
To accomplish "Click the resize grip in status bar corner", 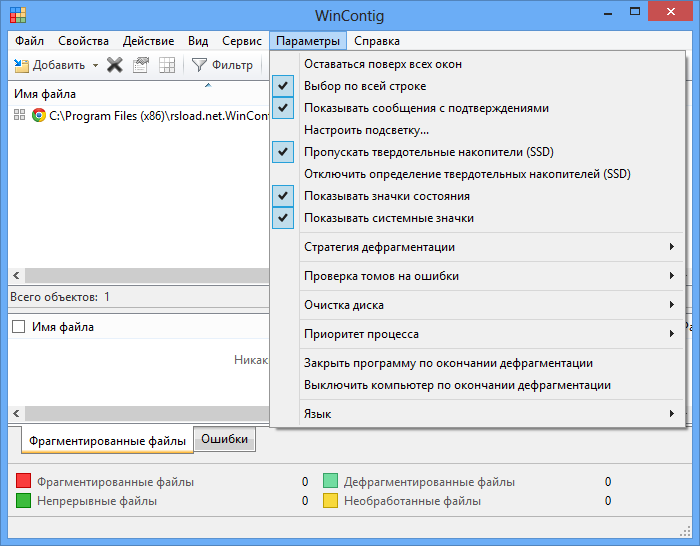I will coord(685,531).
